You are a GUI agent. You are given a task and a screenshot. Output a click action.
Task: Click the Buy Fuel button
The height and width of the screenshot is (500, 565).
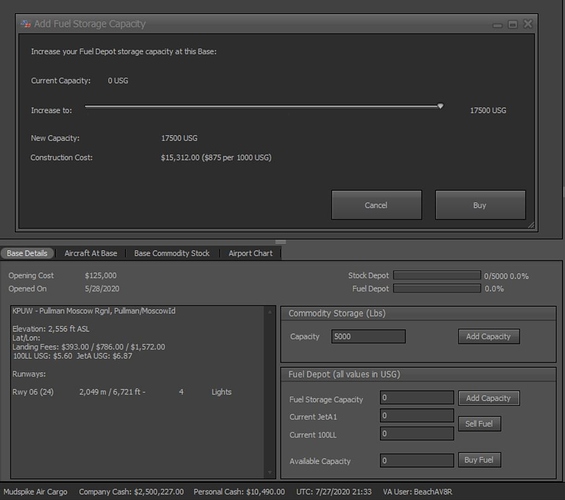click(479, 460)
